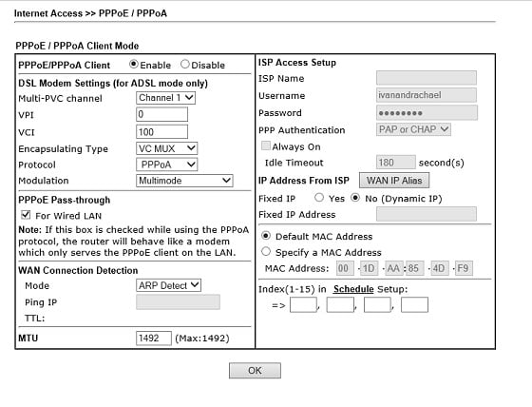Screen dimensions: 532x407
Task: Click the first Schedule index box
Action: coord(303,304)
